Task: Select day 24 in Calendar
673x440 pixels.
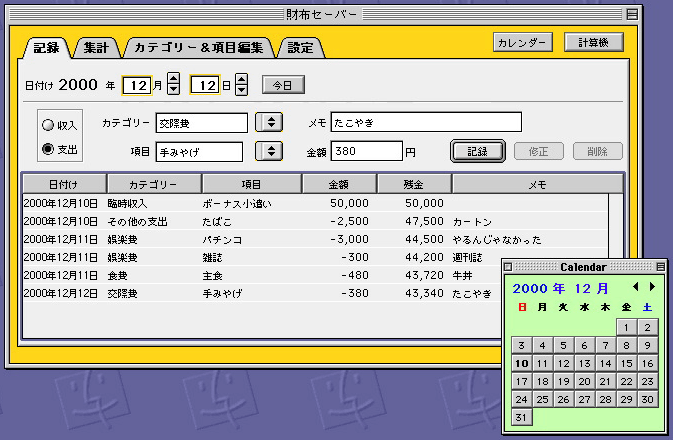Action: pos(521,399)
